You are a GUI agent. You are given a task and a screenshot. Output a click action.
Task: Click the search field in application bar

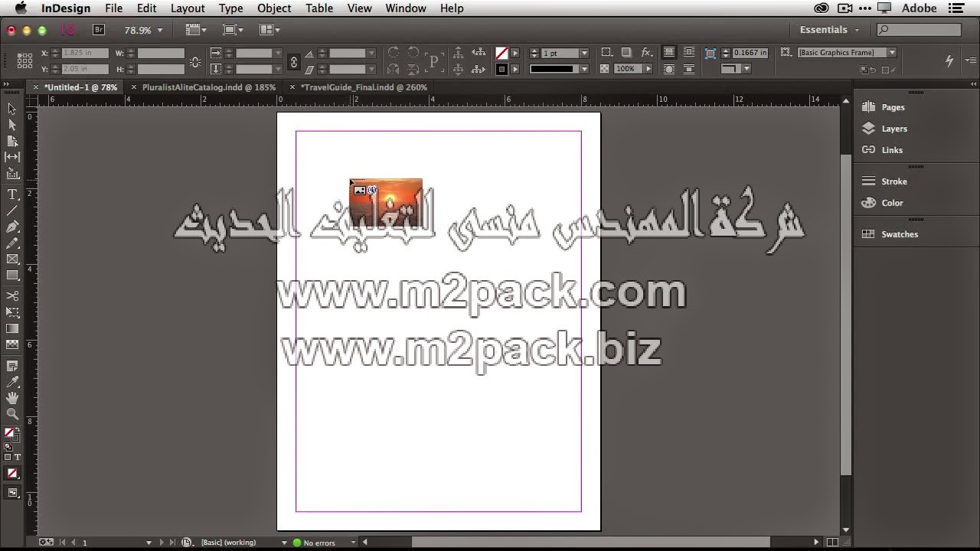(x=920, y=30)
